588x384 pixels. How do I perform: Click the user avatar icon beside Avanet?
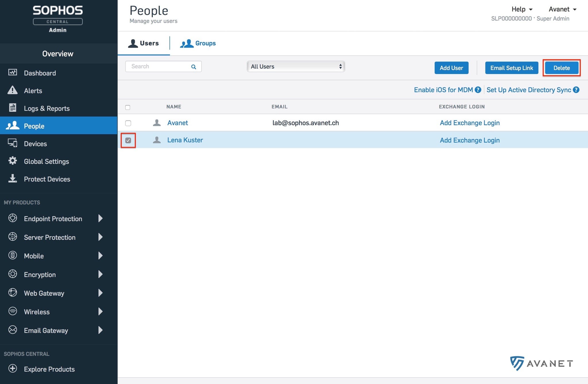[x=157, y=123]
